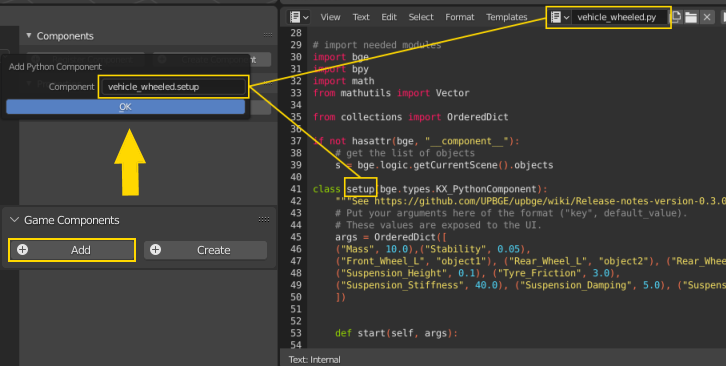Click the Create game component button
Viewport: 726px width, 366px height.
click(206, 250)
